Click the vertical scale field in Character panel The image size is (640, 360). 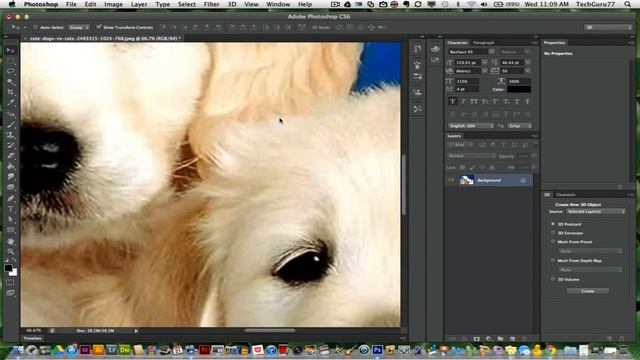coord(468,81)
